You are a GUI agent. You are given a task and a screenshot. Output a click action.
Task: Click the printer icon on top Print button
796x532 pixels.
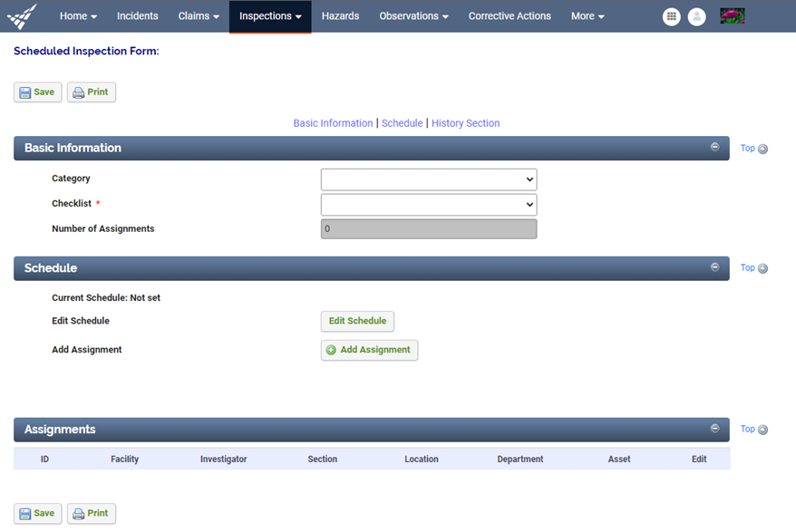77,92
